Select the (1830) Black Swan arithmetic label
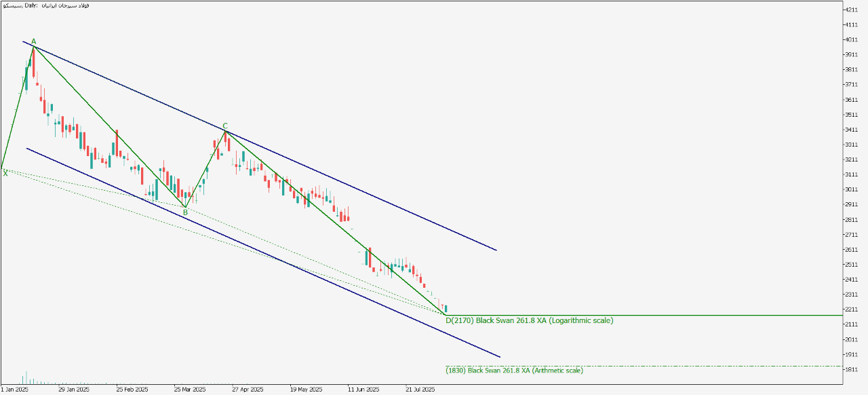Image resolution: width=868 pixels, height=395 pixels. (514, 371)
